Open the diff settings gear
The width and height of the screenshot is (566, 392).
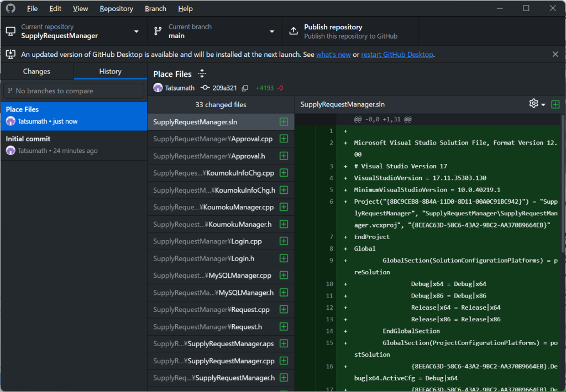point(533,104)
